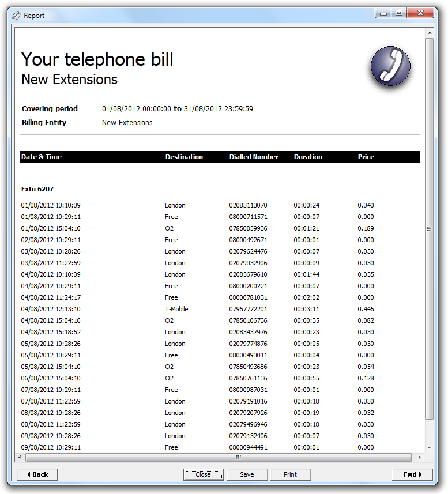Select the Extn 6207 group heading
Image resolution: width=448 pixels, height=494 pixels.
[x=37, y=189]
